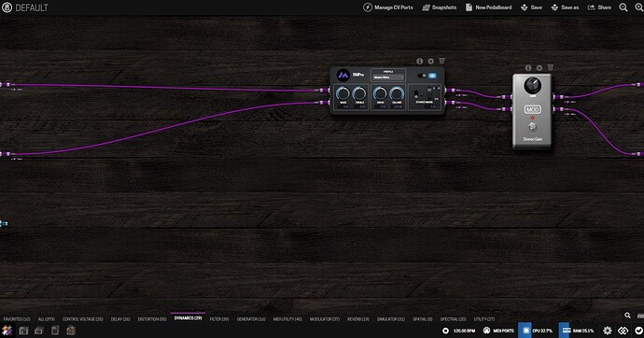
Task: Select the Favorites plugin category
Action: click(17, 319)
